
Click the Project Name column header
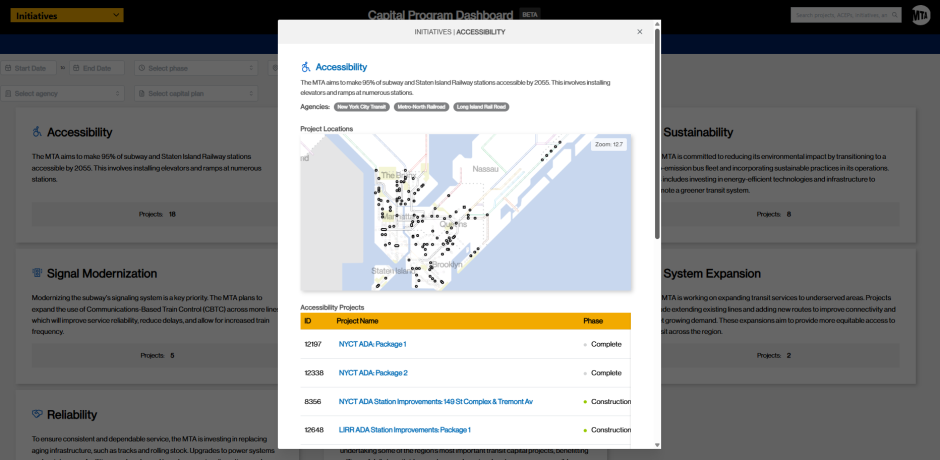pyautogui.click(x=357, y=321)
